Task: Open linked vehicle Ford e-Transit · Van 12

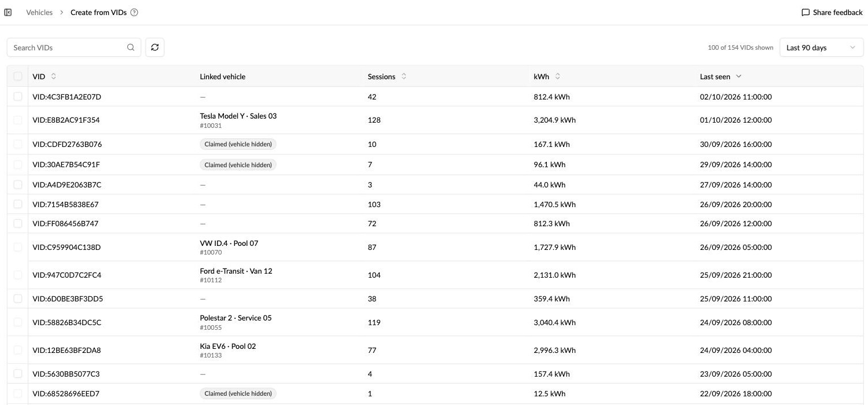Action: 236,271
